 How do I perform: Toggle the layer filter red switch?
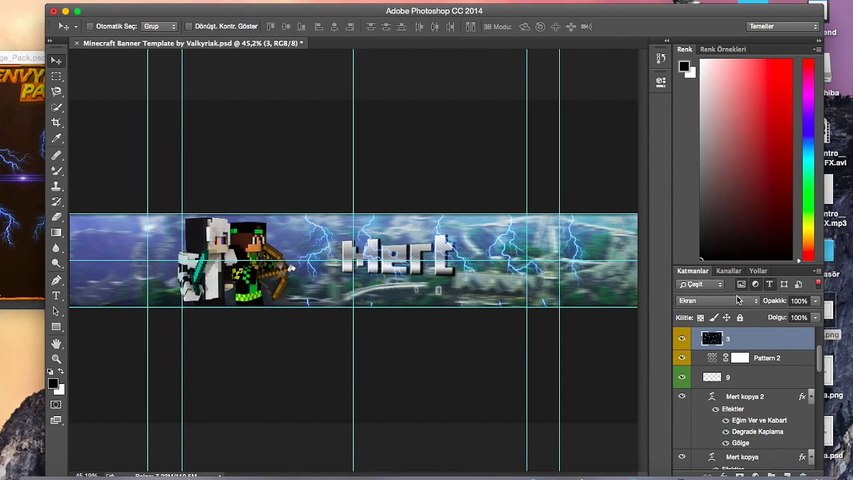pyautogui.click(x=818, y=284)
